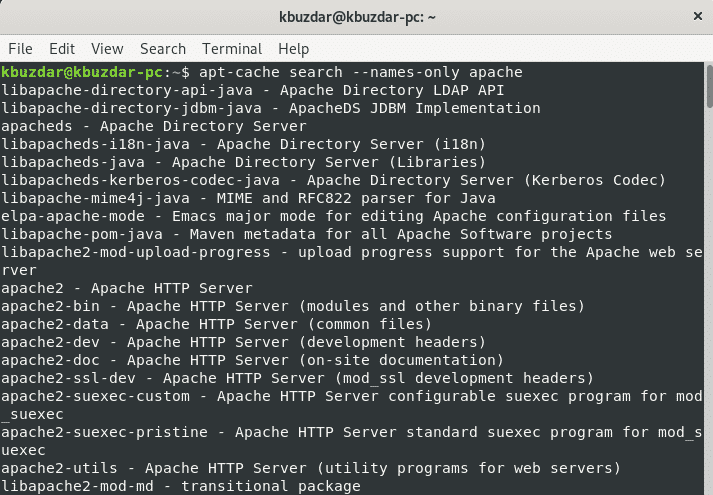The height and width of the screenshot is (495, 713).
Task: Open the File menu
Action: click(20, 48)
